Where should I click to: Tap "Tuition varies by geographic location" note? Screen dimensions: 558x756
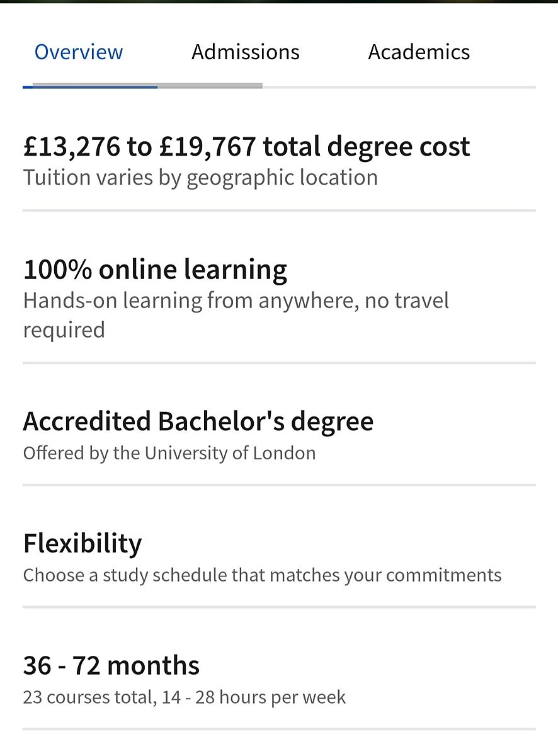click(200, 178)
